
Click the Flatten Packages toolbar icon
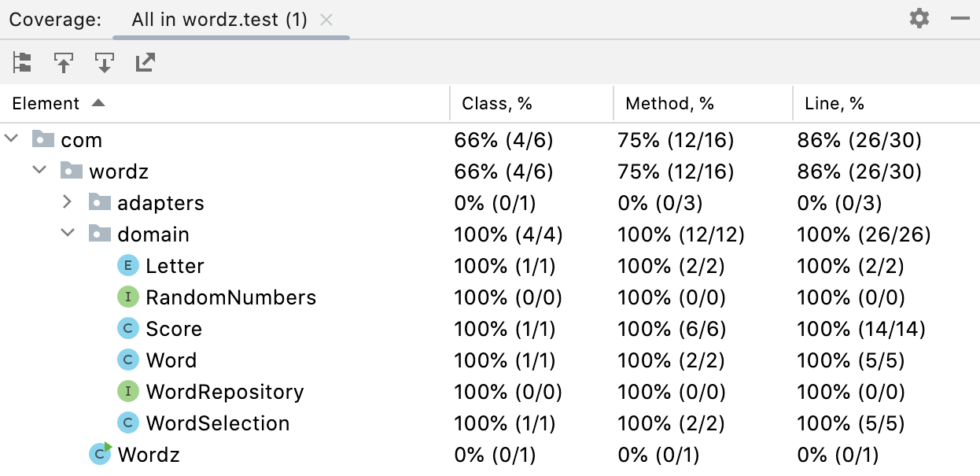point(22,62)
